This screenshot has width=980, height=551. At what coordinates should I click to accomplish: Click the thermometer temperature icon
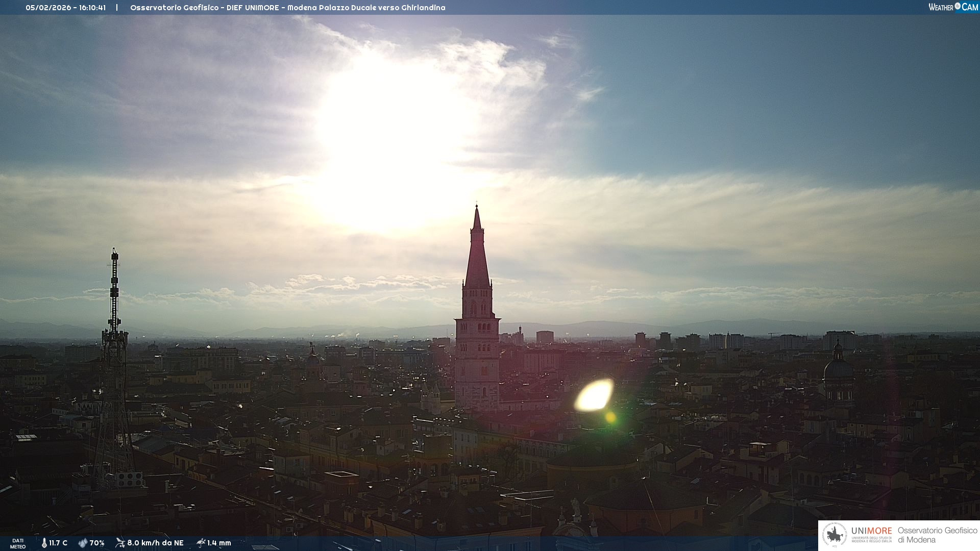coord(44,543)
